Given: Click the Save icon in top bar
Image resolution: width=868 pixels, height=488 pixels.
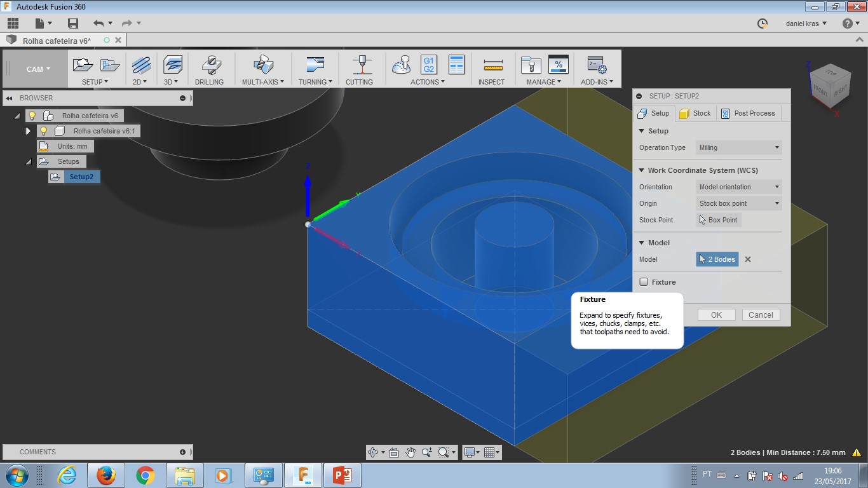Looking at the screenshot, I should click(x=73, y=24).
